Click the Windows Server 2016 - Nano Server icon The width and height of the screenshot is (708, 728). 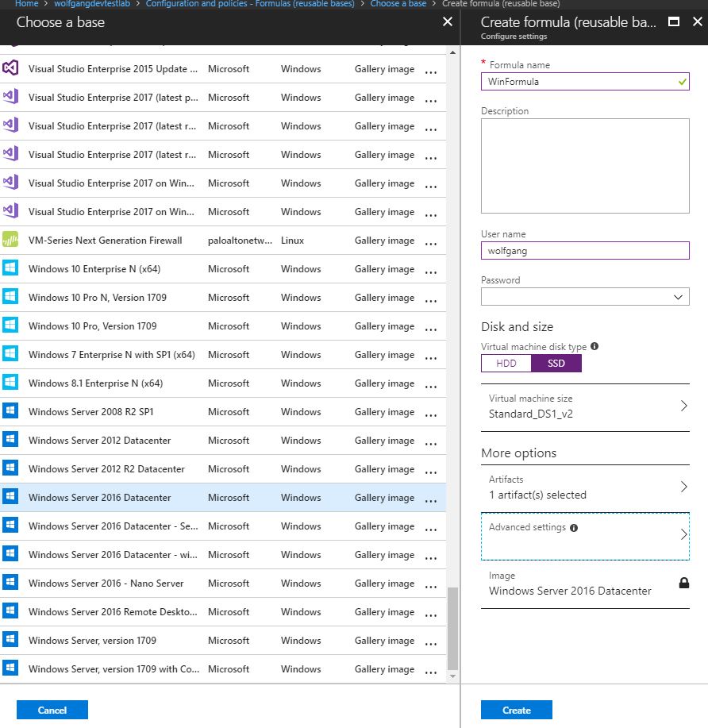click(10, 582)
